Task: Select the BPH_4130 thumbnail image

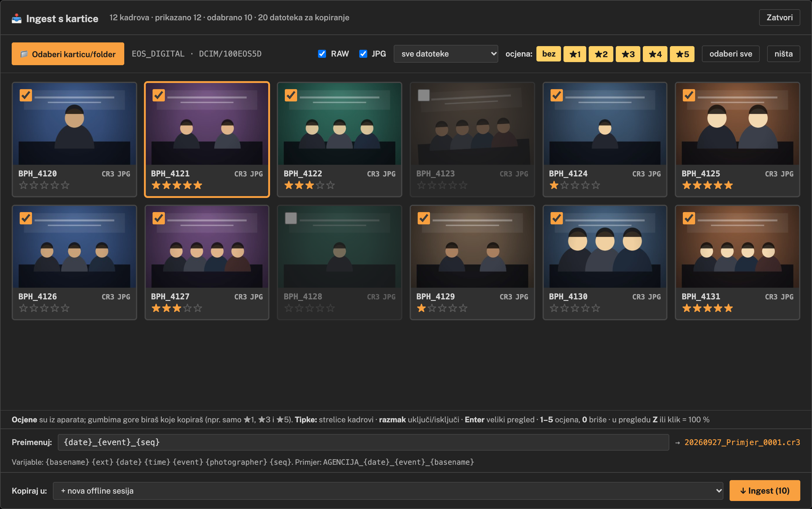Action: pyautogui.click(x=605, y=247)
